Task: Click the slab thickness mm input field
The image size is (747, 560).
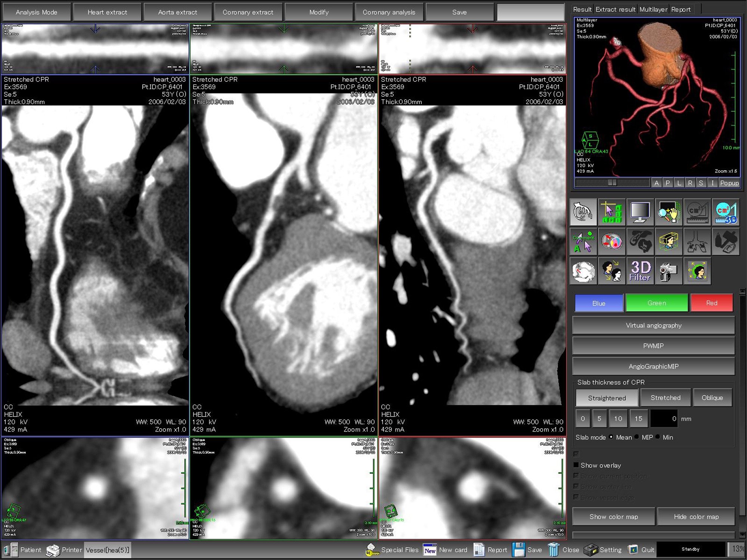Action: point(664,419)
